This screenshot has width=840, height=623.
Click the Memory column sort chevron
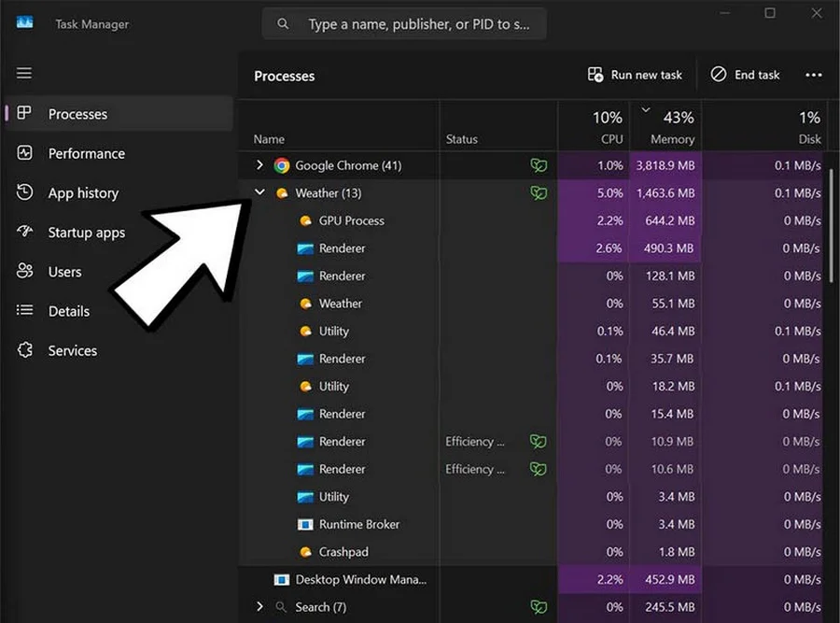point(646,109)
